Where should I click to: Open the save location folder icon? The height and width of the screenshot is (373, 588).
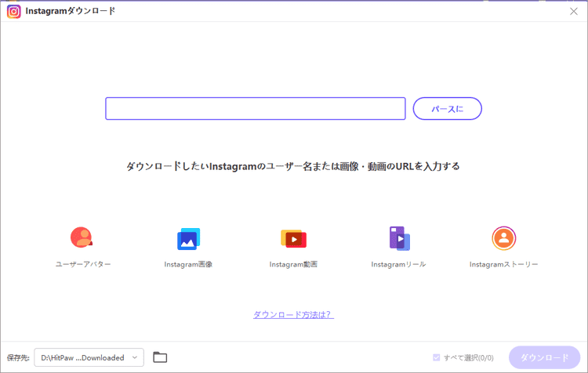160,357
